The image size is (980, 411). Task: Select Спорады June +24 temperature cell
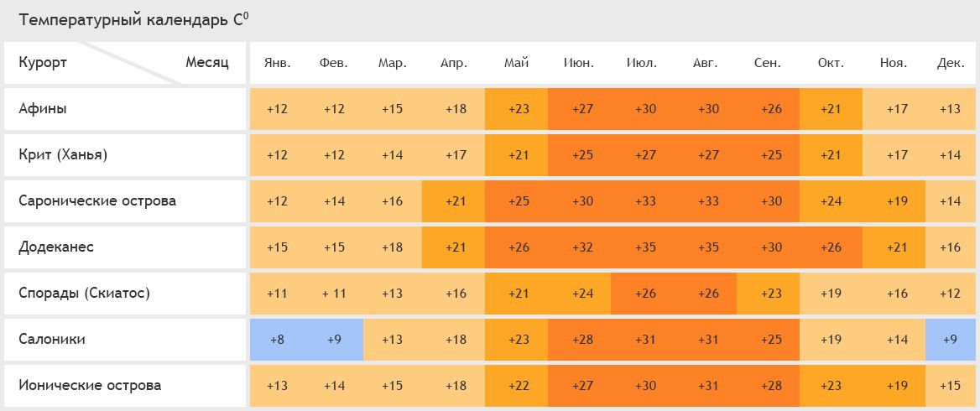coord(579,294)
